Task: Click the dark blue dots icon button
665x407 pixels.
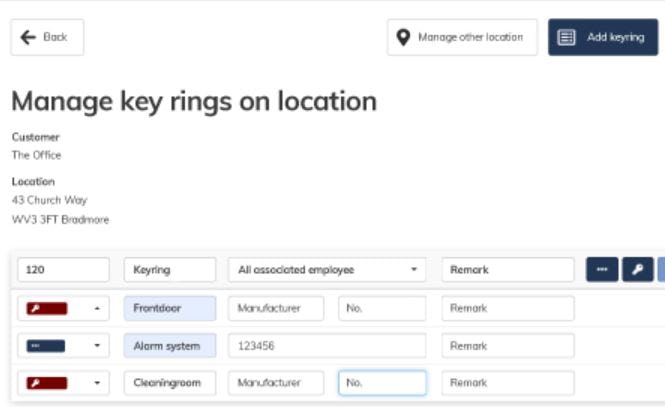Action: (x=601, y=270)
